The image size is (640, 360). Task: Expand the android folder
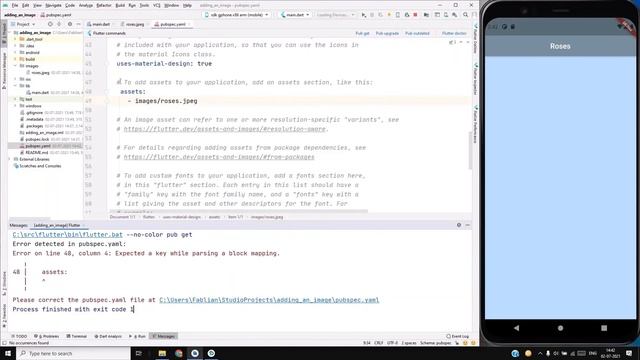pyautogui.click(x=16, y=52)
